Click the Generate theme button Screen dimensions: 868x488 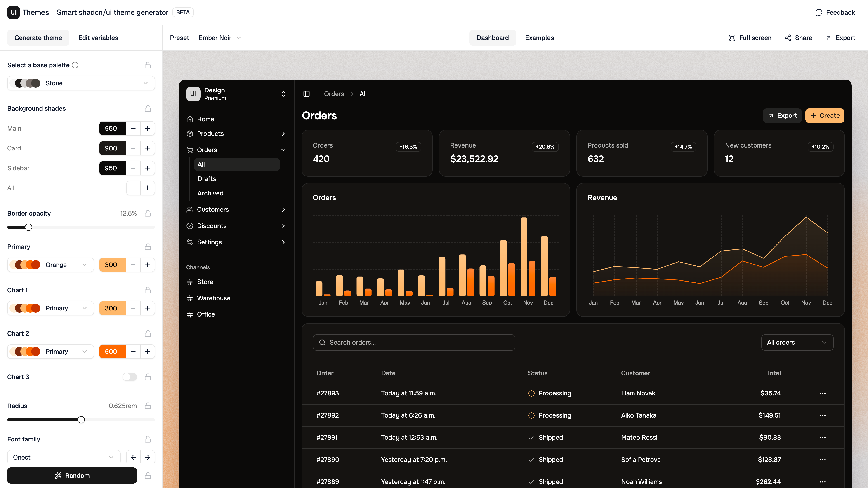38,38
